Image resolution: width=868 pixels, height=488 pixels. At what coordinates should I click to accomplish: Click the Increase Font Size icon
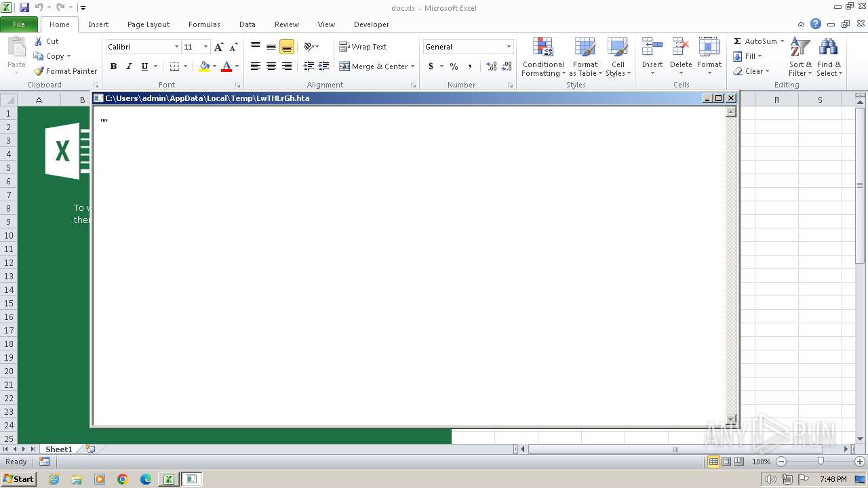[218, 47]
